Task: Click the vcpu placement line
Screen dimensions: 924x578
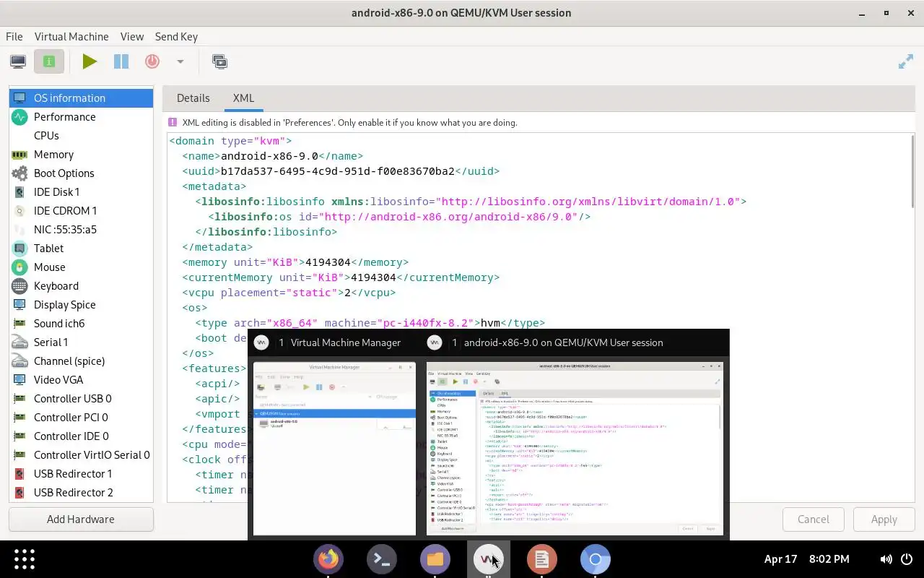Action: point(289,293)
